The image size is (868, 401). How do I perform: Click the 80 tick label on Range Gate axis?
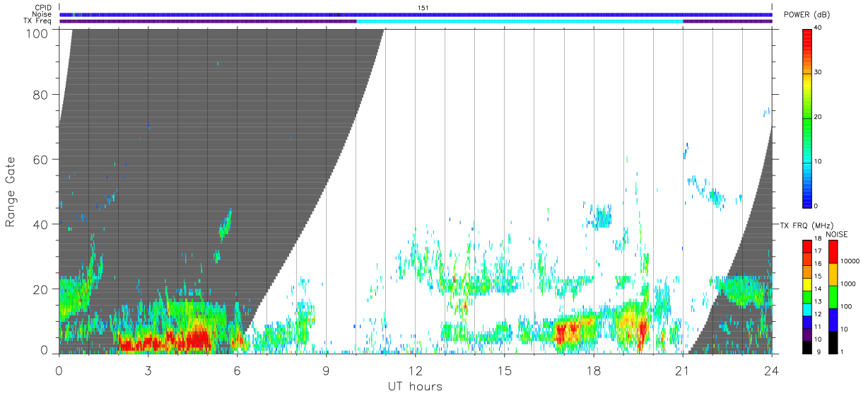40,94
